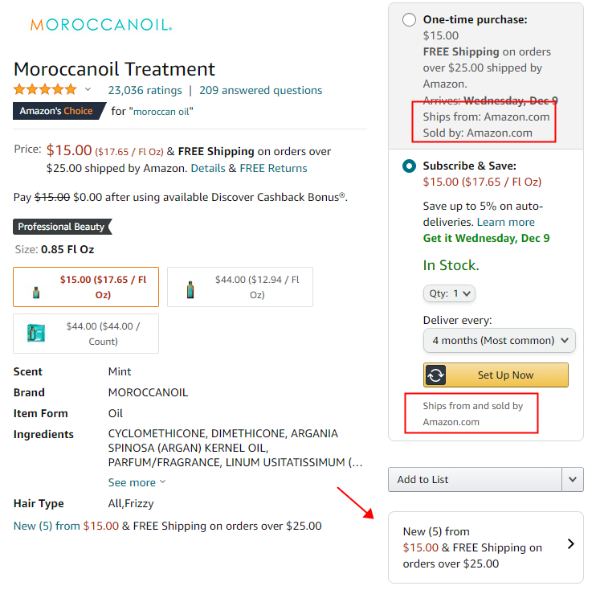Click the Add to List button
The width and height of the screenshot is (600, 590).
(x=475, y=480)
